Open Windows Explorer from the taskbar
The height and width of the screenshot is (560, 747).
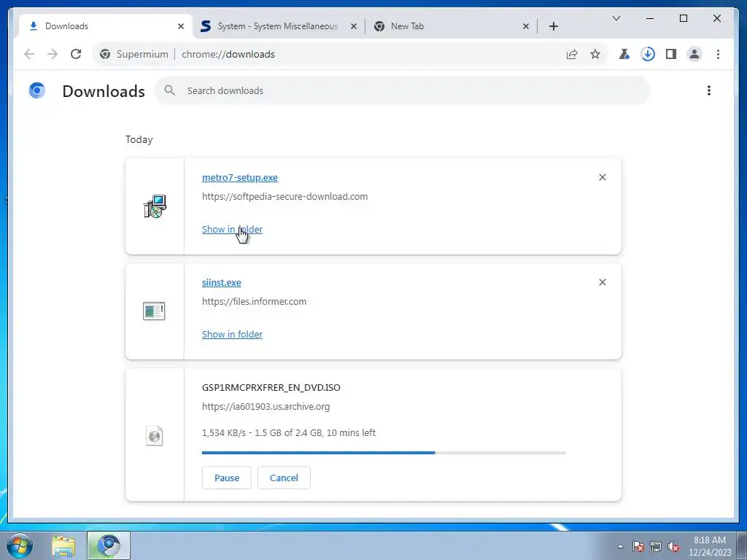63,545
